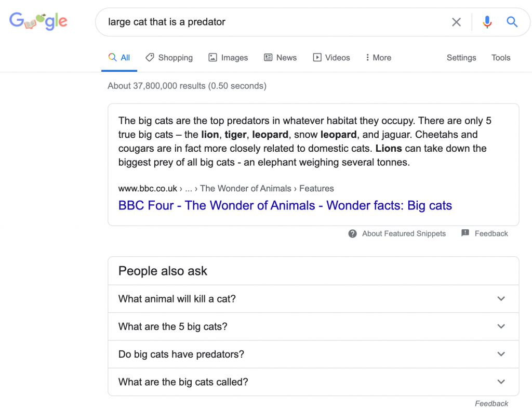
Task: Expand "What are the big cats called?"
Action: 313,382
